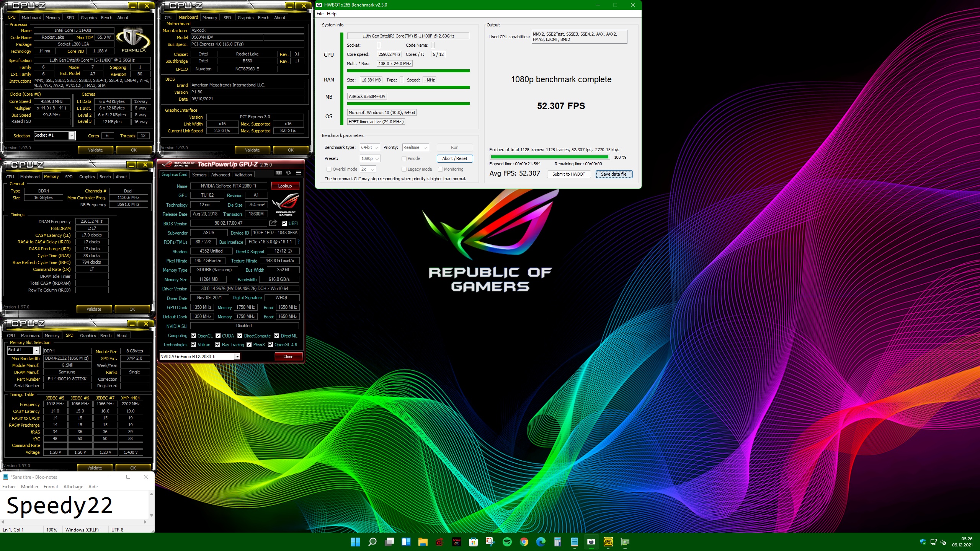The width and height of the screenshot is (980, 551).
Task: Open Calculator from the taskbar
Action: [557, 542]
